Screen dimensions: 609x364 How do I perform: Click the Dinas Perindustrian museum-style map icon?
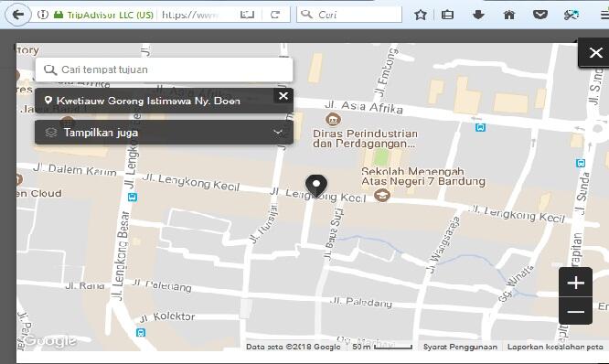tap(333, 119)
